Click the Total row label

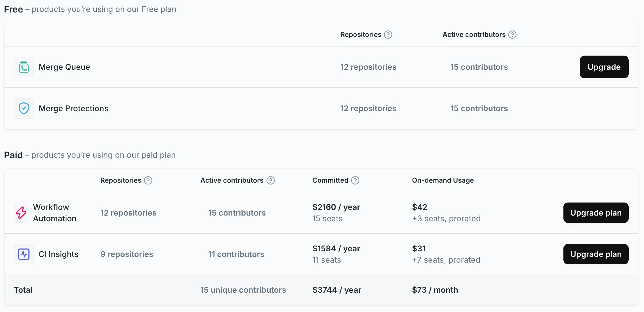tap(23, 290)
